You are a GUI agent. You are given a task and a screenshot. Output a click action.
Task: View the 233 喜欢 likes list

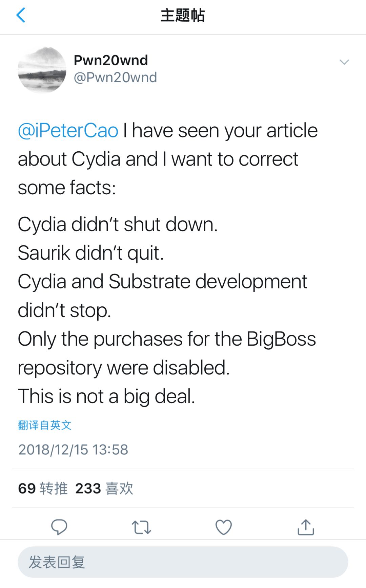[x=104, y=488]
